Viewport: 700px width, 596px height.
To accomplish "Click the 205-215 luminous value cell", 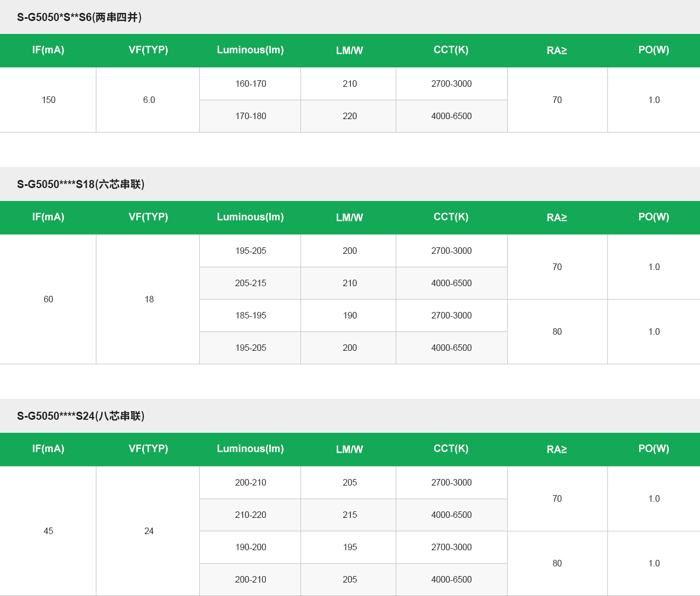I will pos(250,283).
